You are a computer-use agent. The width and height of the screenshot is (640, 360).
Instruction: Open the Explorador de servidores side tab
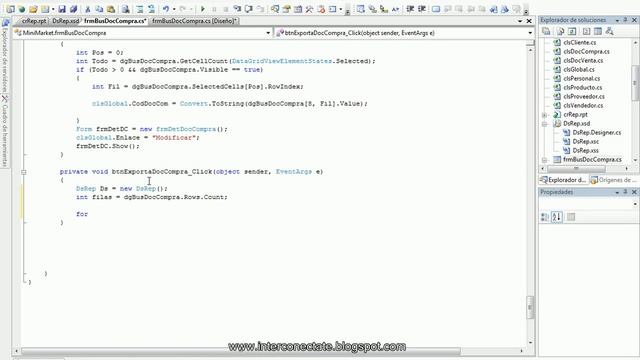tap(5, 56)
